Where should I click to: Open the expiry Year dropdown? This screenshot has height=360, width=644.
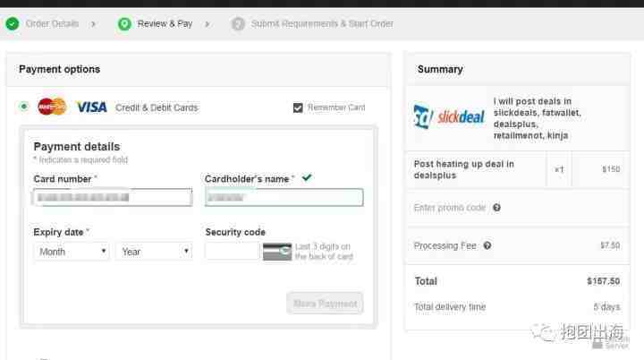(154, 252)
